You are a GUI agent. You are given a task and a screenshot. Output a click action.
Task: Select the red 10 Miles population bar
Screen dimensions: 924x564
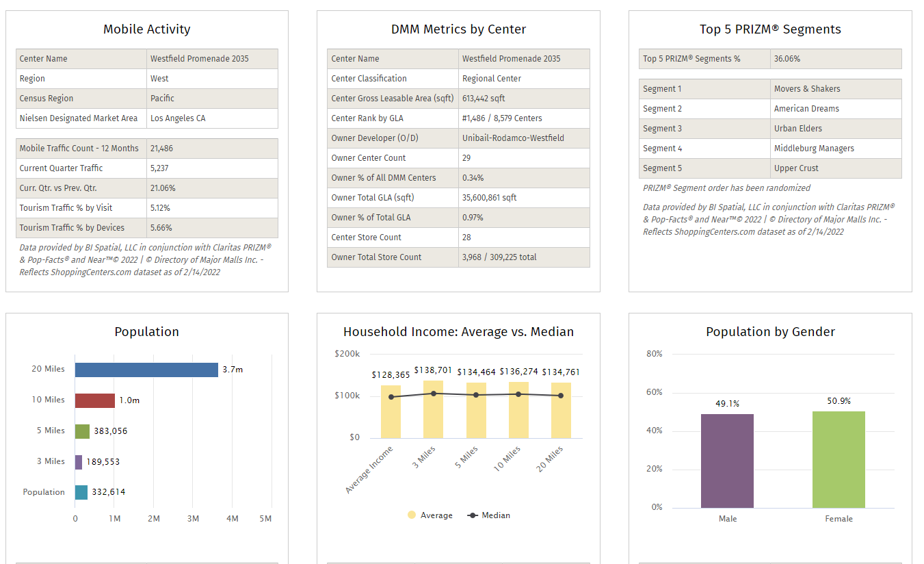pyautogui.click(x=94, y=400)
